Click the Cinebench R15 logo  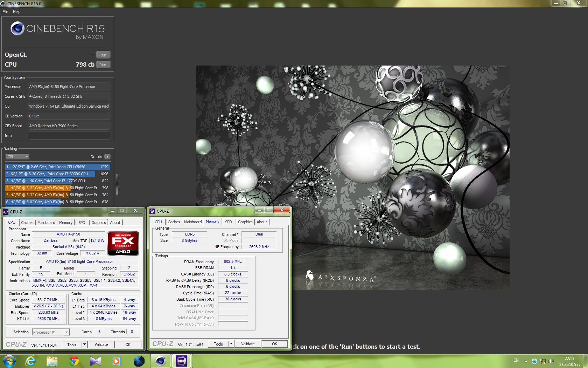pos(57,31)
